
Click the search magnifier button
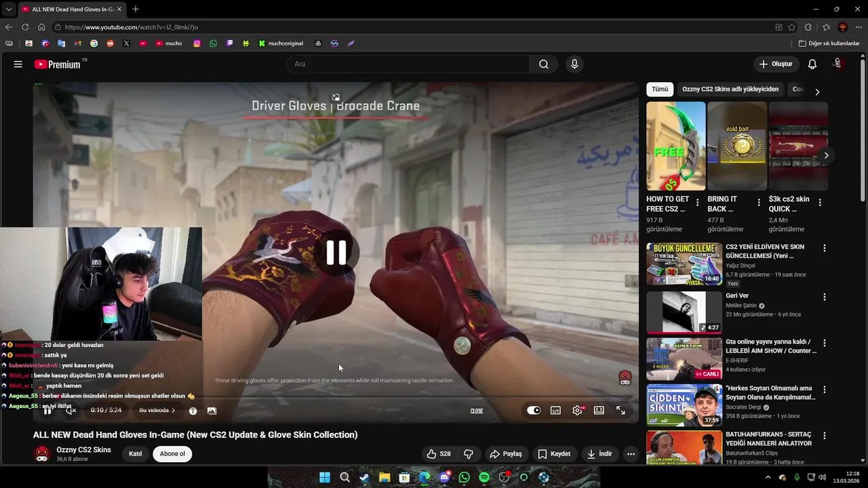(544, 64)
